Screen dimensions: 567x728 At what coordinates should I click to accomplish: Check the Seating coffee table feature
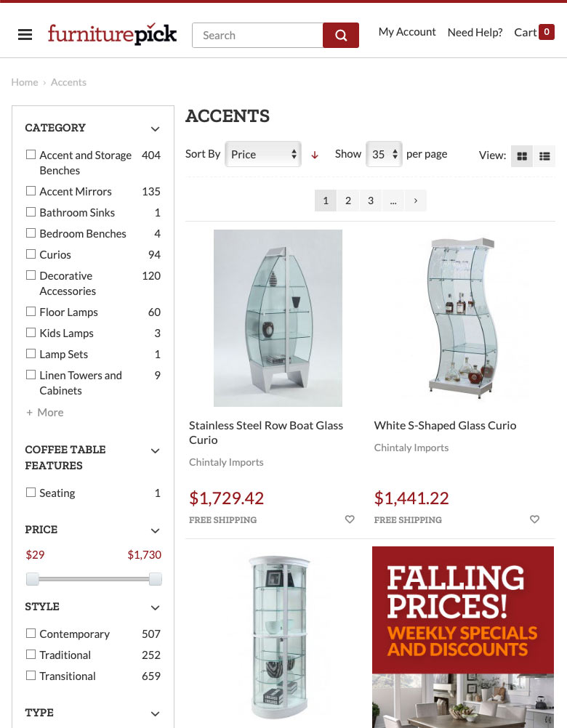31,492
